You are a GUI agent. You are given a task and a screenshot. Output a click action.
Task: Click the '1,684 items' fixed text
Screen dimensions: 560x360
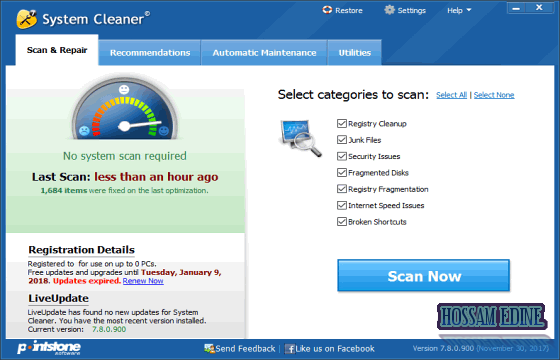tap(64, 190)
